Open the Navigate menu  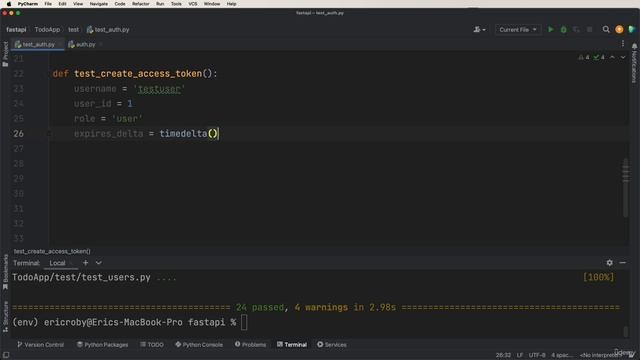click(99, 4)
